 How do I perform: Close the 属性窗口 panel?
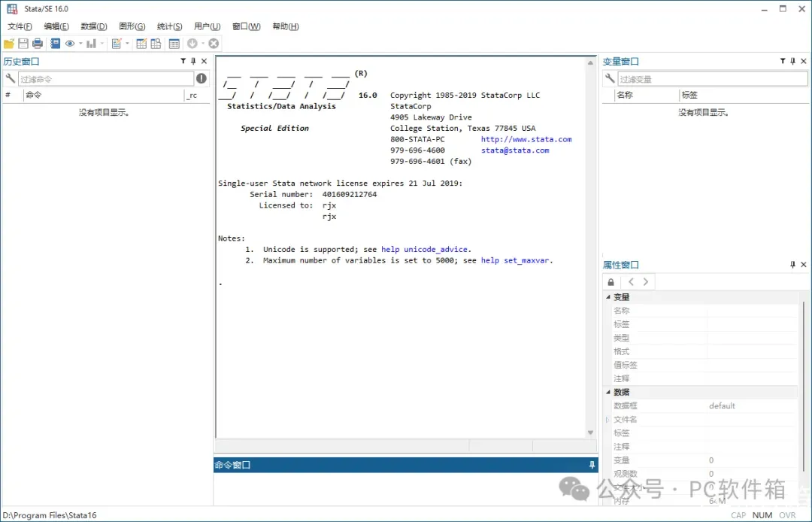point(804,265)
